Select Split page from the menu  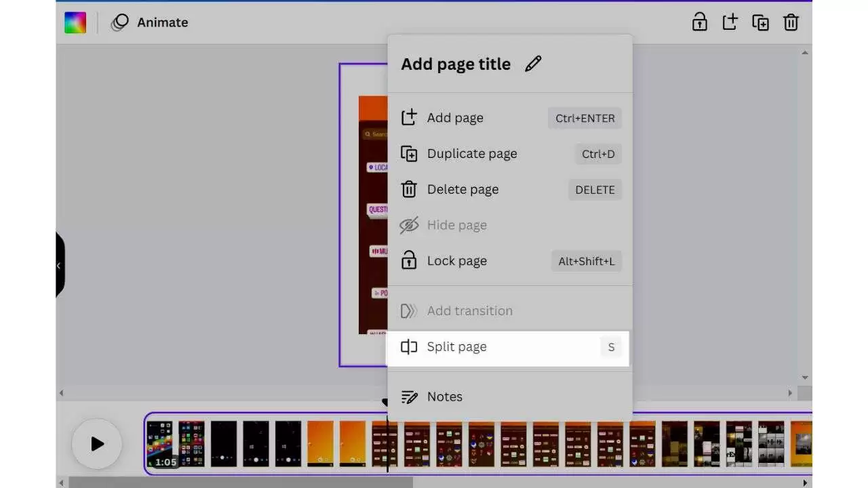(x=508, y=347)
